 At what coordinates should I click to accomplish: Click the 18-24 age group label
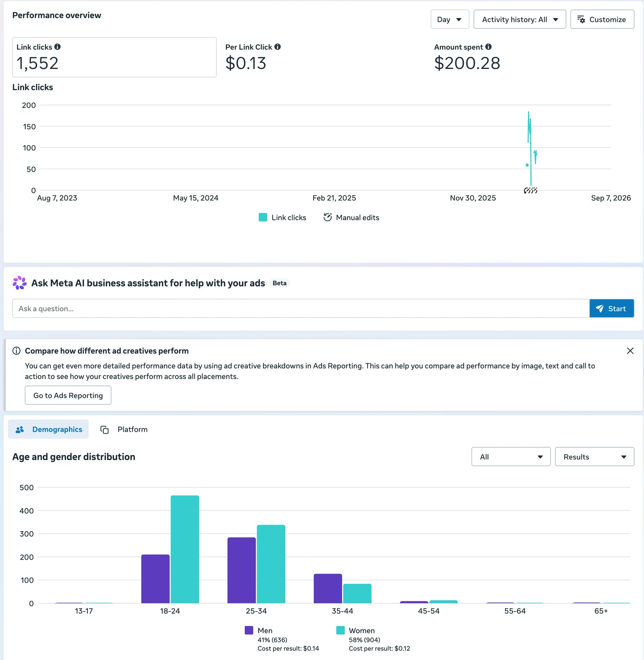(170, 611)
